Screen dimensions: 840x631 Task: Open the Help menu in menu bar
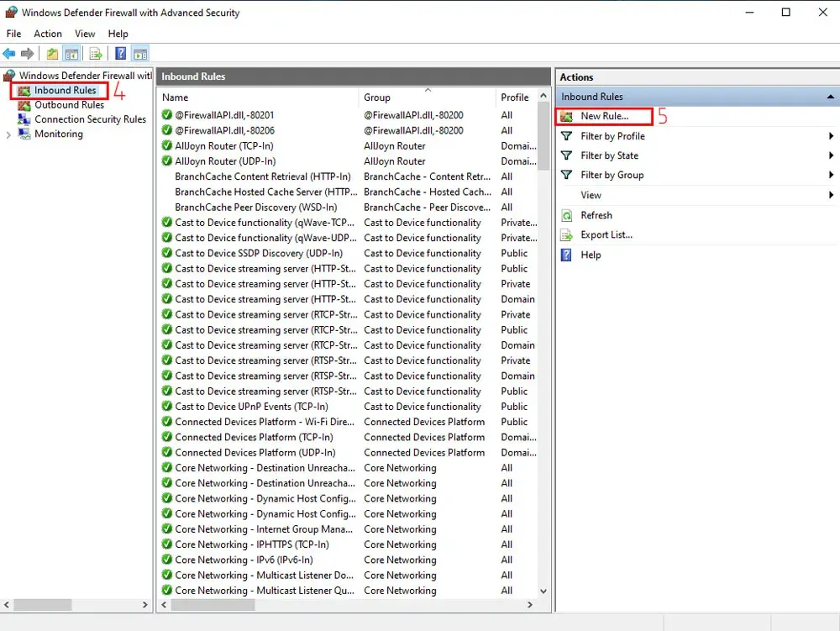[x=118, y=34]
